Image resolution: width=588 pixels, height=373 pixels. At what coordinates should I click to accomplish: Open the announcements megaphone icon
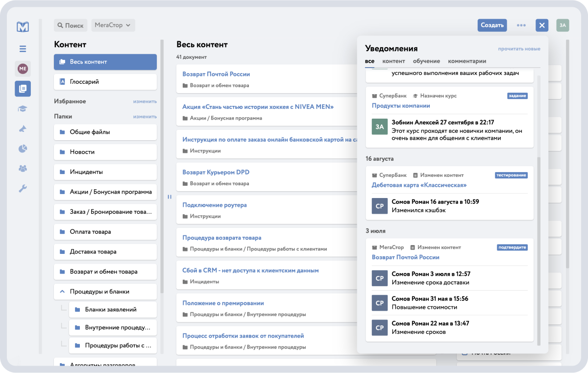(23, 128)
